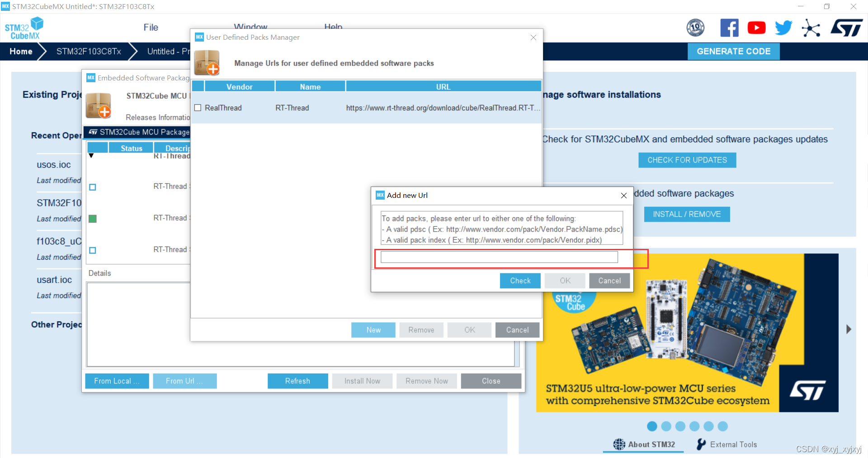Select the first banner carousel dot
The image size is (868, 458).
point(652,426)
